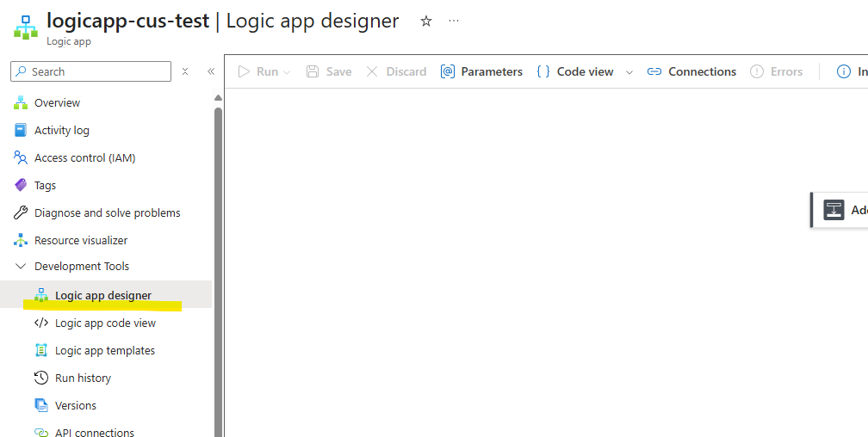Click the Run history clock icon
868x437 pixels.
click(x=41, y=378)
